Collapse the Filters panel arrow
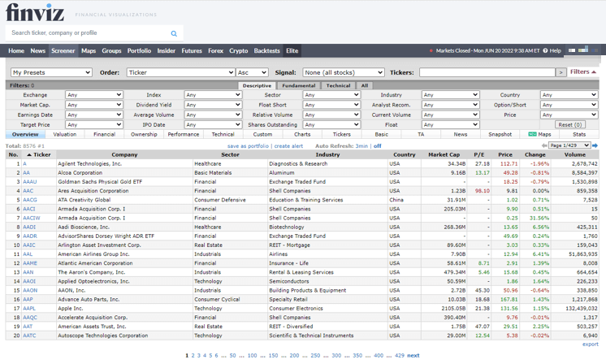The image size is (606, 364). coord(594,72)
